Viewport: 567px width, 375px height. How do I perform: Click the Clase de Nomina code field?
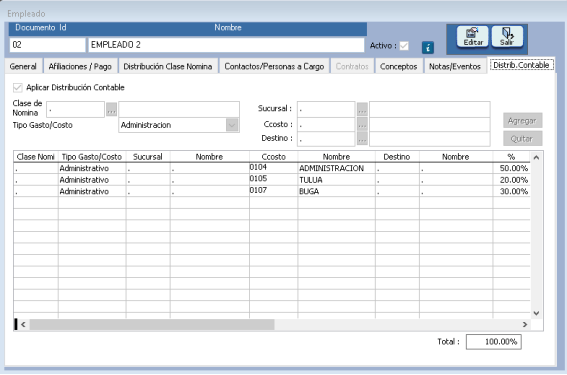(75, 110)
